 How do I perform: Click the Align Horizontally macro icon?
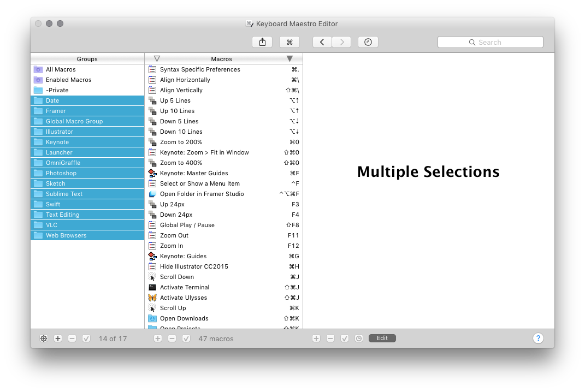[x=152, y=80]
